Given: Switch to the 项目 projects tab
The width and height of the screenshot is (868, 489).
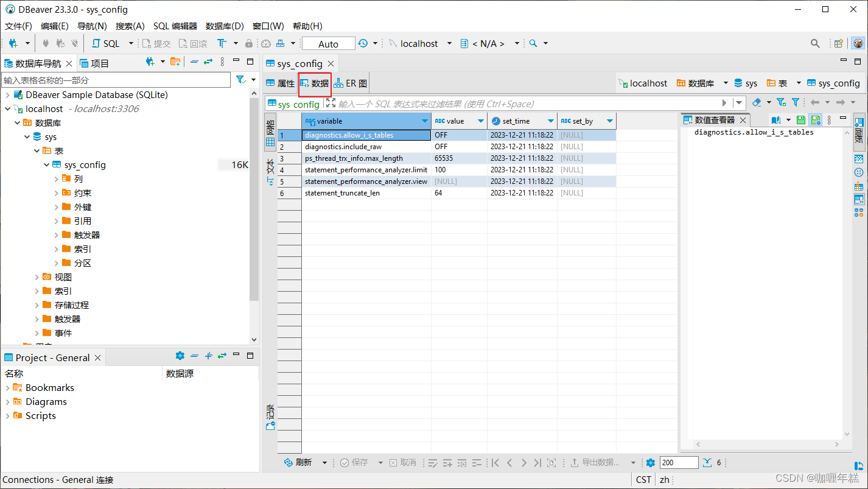Looking at the screenshot, I should [x=94, y=63].
